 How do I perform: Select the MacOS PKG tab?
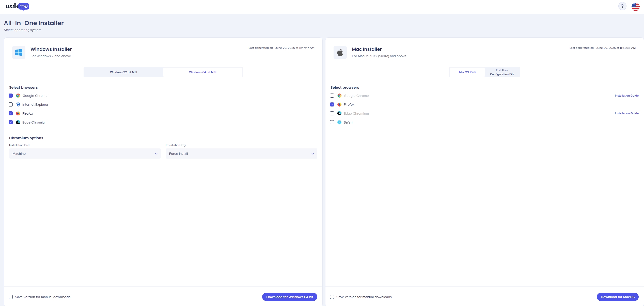(x=467, y=72)
